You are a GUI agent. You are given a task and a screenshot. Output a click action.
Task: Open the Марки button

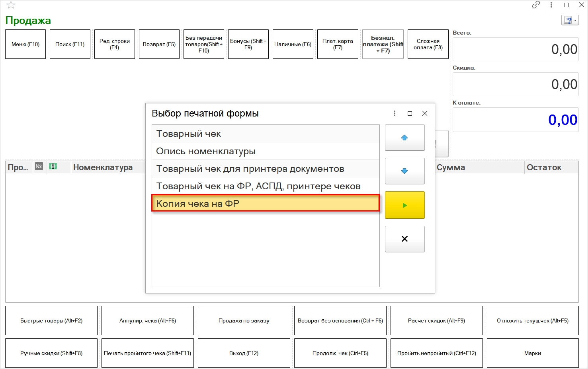coord(533,353)
